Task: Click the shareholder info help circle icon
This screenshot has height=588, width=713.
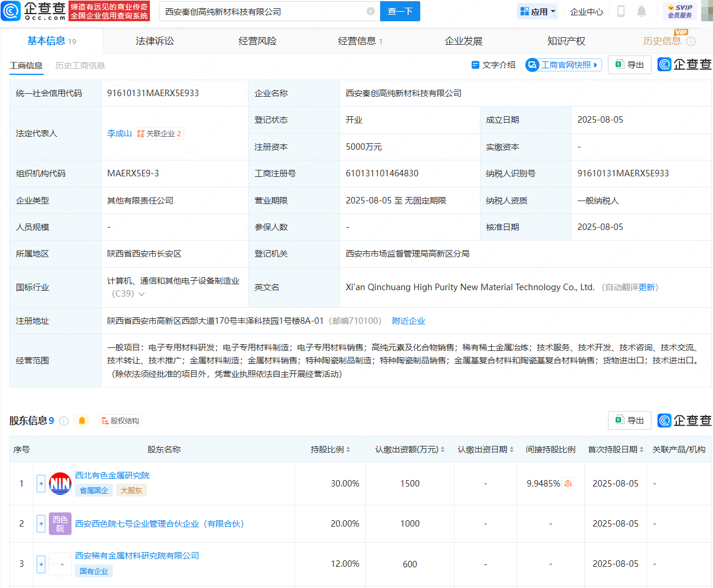Action: coord(64,421)
